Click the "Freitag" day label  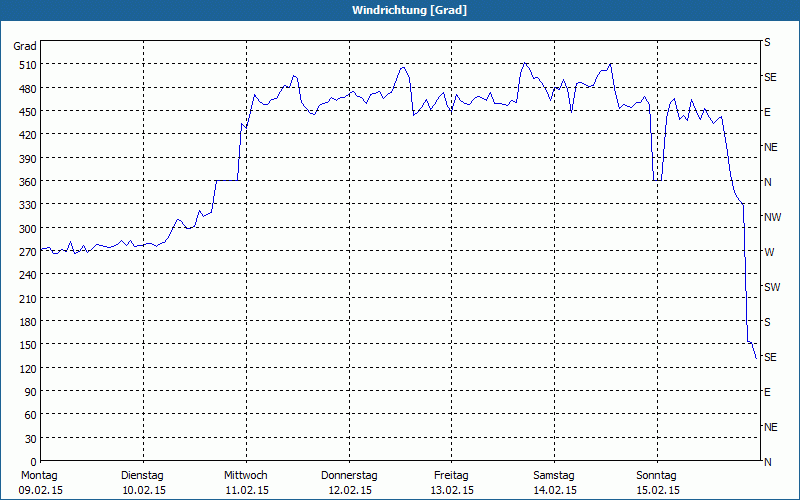tap(451, 476)
